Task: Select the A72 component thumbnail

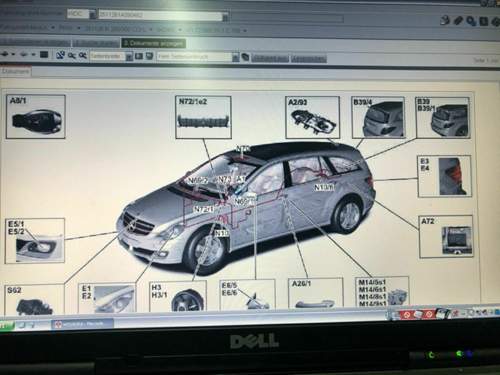Action: click(x=446, y=237)
